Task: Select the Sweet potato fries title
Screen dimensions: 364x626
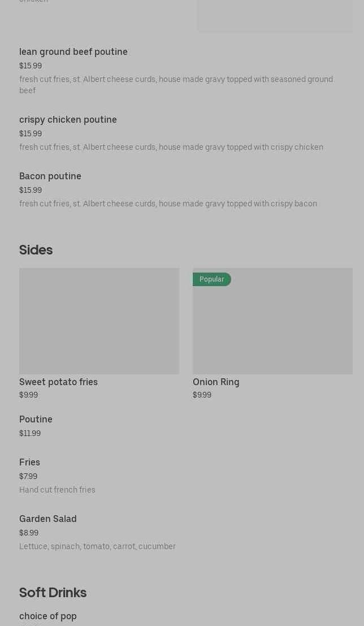Action: coord(58,382)
